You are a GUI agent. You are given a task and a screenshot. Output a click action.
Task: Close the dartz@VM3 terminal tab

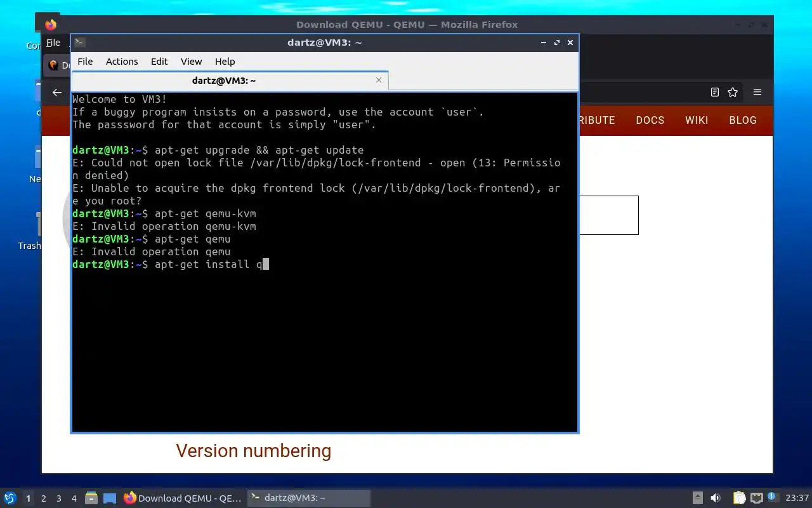[379, 80]
